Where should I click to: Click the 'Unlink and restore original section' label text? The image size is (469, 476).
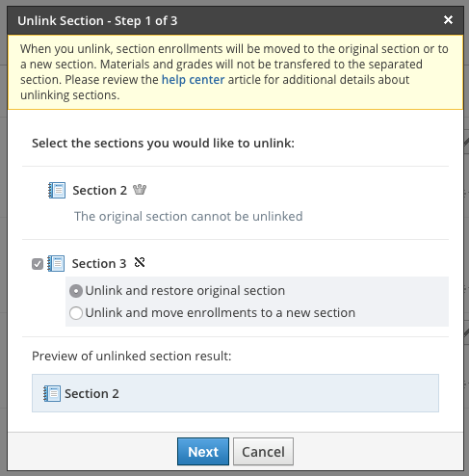click(185, 291)
